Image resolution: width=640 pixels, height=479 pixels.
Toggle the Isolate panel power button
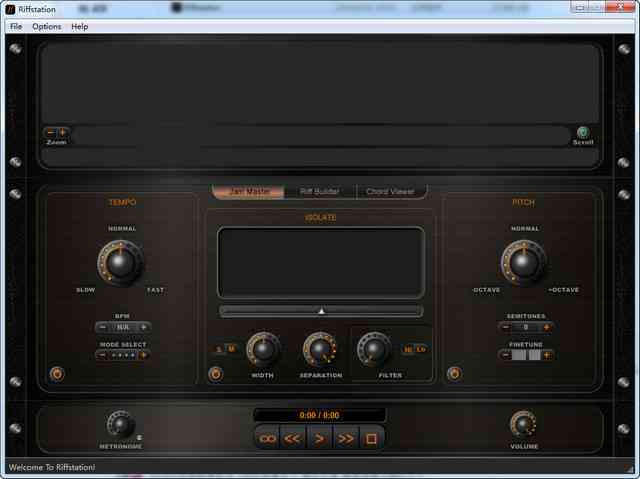pos(215,374)
